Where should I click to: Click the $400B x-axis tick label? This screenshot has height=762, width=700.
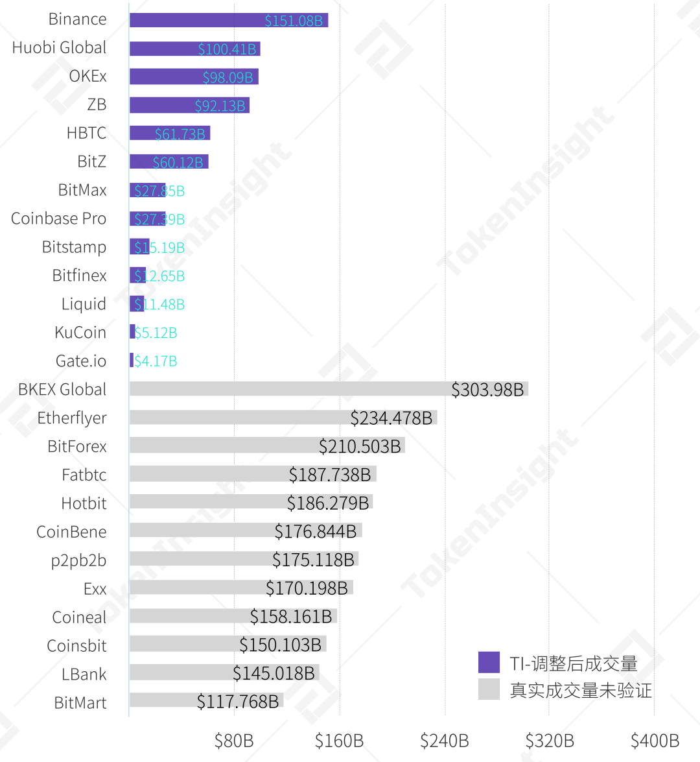[x=655, y=741]
